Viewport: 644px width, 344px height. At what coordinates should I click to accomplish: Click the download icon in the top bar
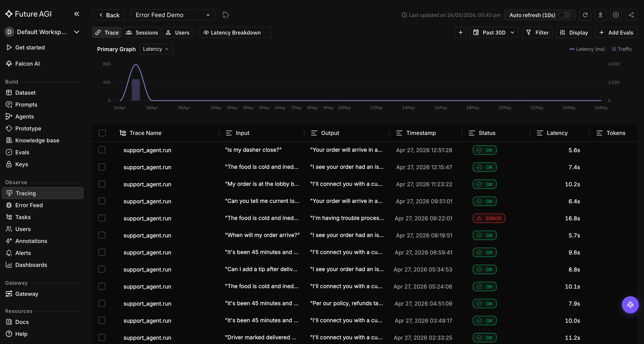pos(600,15)
